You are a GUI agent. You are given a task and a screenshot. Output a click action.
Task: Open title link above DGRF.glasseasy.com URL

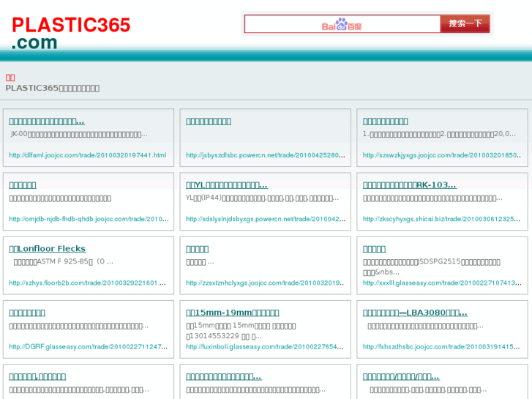point(27,313)
